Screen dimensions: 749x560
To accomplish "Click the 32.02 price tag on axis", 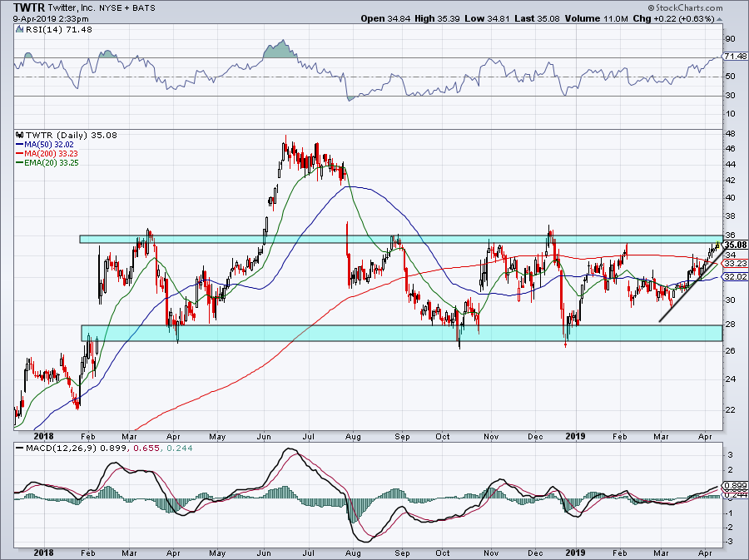I will point(736,276).
